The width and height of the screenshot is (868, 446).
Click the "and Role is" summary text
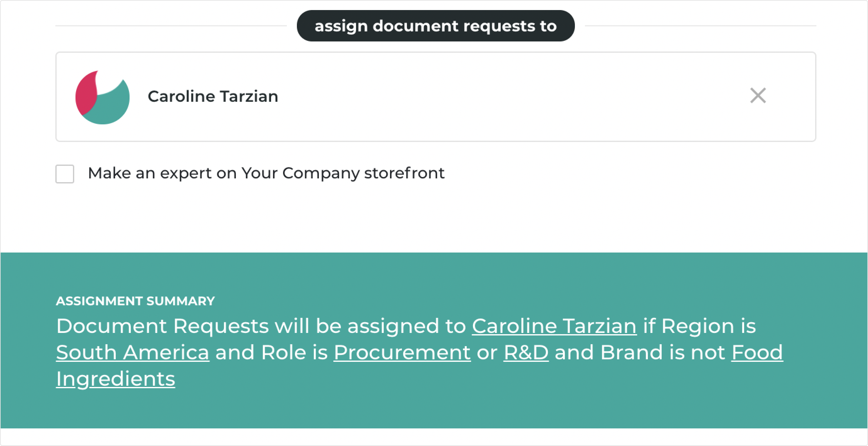point(271,352)
